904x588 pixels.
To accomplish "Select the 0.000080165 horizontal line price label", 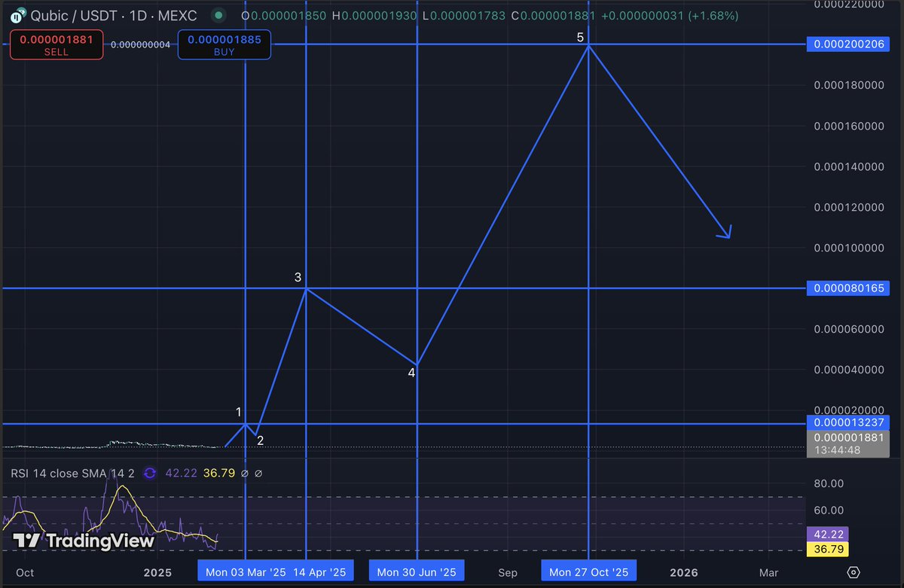I will (848, 288).
